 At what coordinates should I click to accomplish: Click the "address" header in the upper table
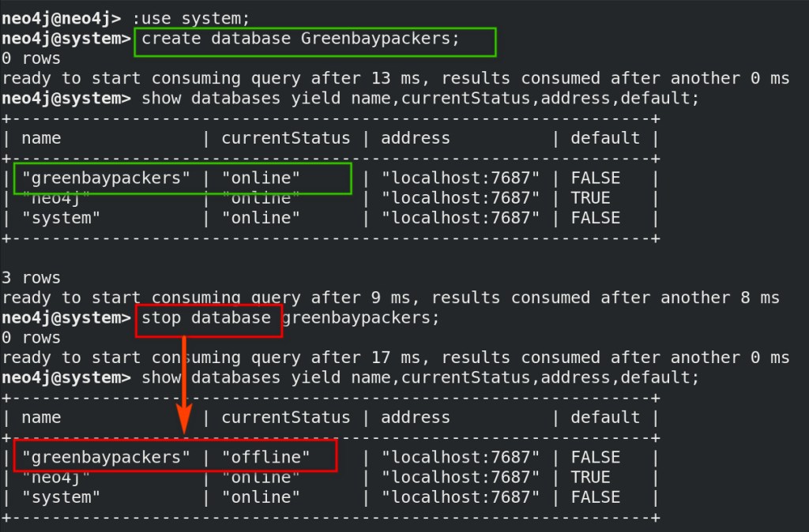pyautogui.click(x=416, y=138)
